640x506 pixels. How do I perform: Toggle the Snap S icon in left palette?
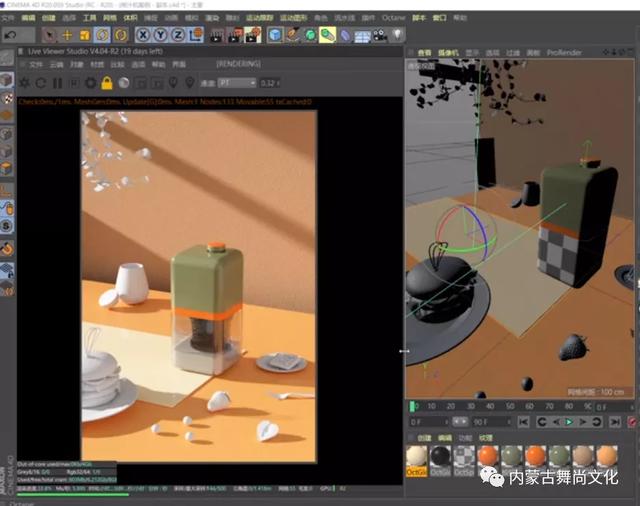[x=7, y=226]
